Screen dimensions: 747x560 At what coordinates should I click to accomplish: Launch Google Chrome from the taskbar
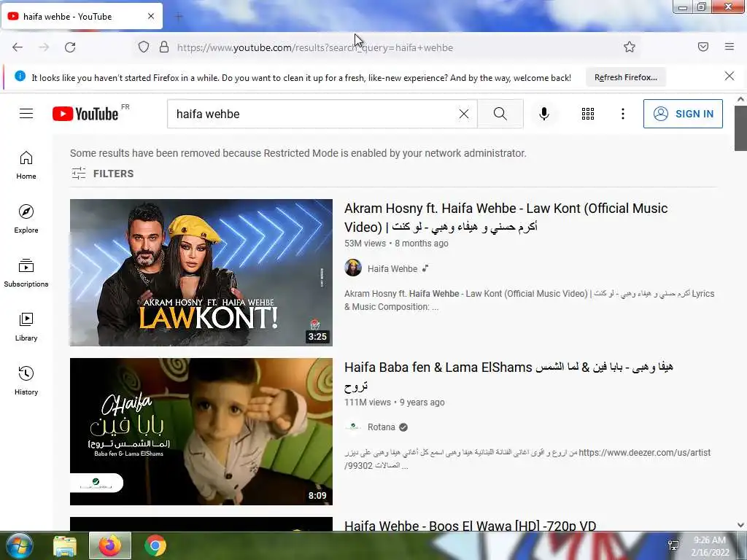[x=155, y=545]
